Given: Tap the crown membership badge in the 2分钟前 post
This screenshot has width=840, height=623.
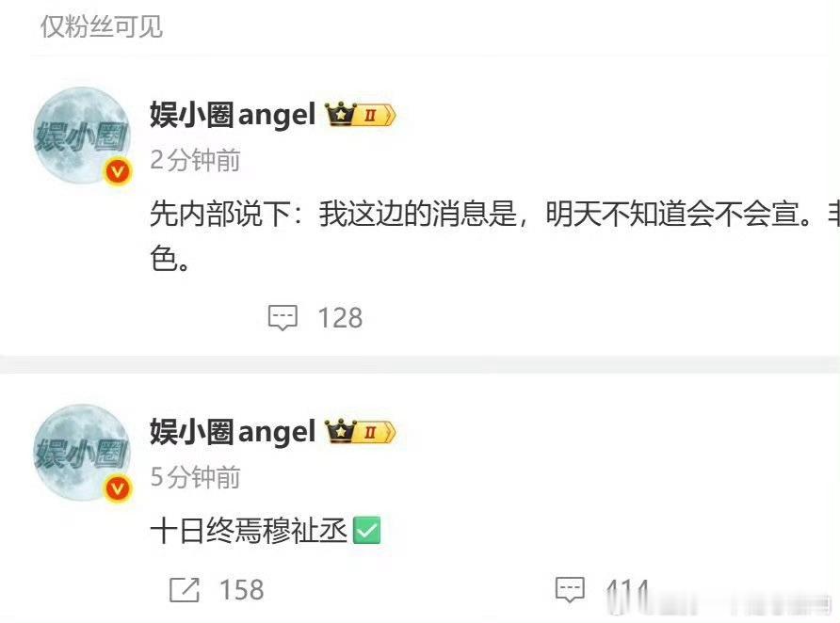Looking at the screenshot, I should [x=361, y=115].
